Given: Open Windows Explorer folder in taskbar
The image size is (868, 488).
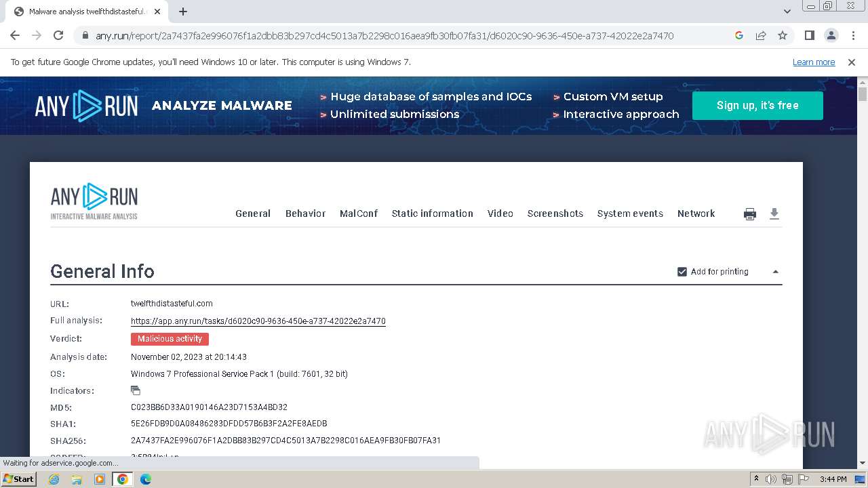Looking at the screenshot, I should 77,479.
